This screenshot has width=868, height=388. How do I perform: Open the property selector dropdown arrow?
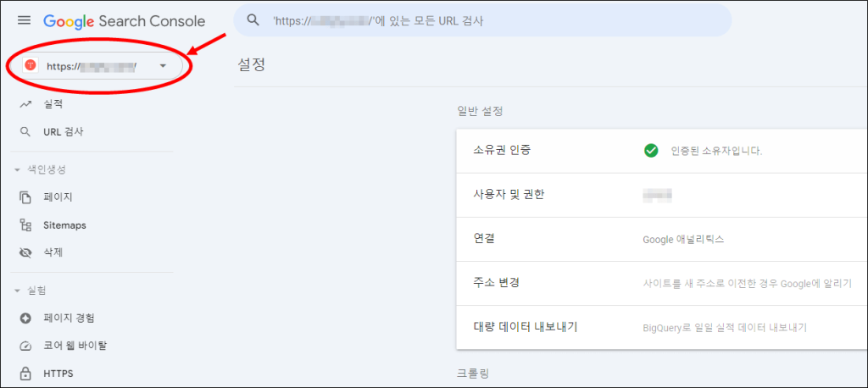(162, 66)
